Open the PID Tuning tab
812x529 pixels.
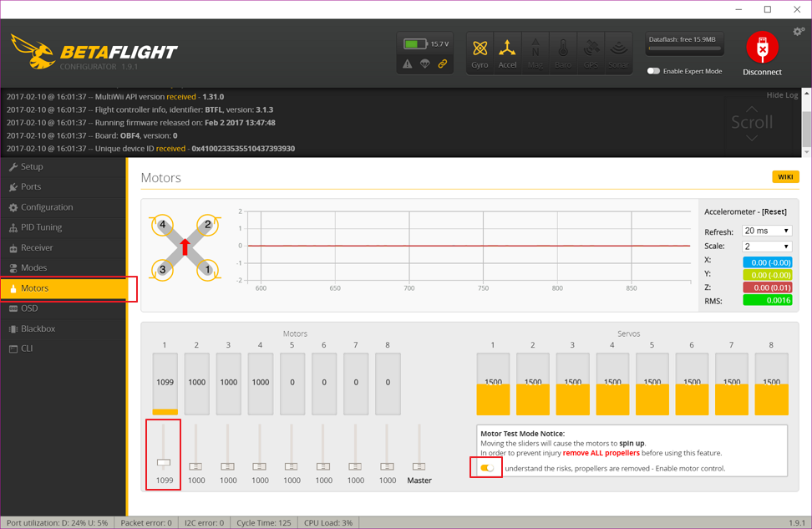[63, 227]
